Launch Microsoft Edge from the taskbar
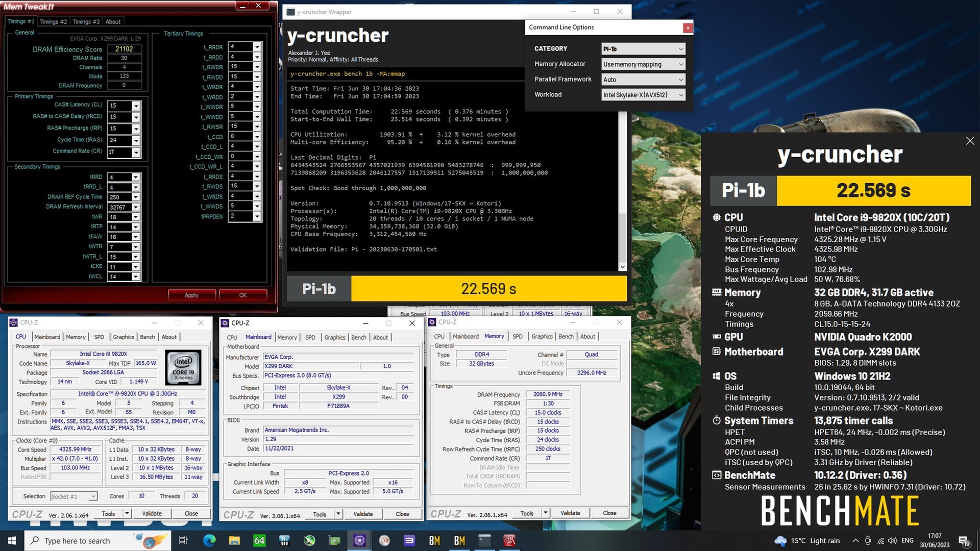This screenshot has width=980, height=551. 209,540
